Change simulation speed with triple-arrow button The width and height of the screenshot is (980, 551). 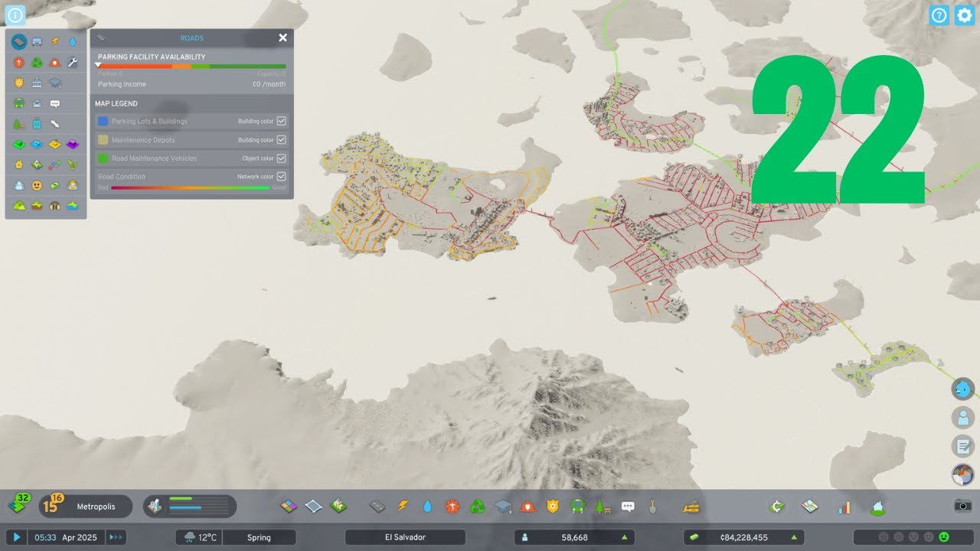tap(116, 537)
